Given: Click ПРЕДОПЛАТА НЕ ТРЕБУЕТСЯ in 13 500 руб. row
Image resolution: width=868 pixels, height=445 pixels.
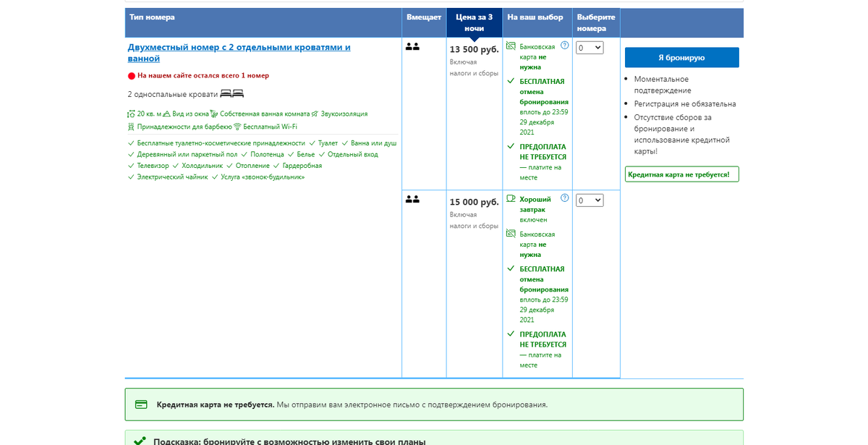Looking at the screenshot, I should click(x=543, y=151).
